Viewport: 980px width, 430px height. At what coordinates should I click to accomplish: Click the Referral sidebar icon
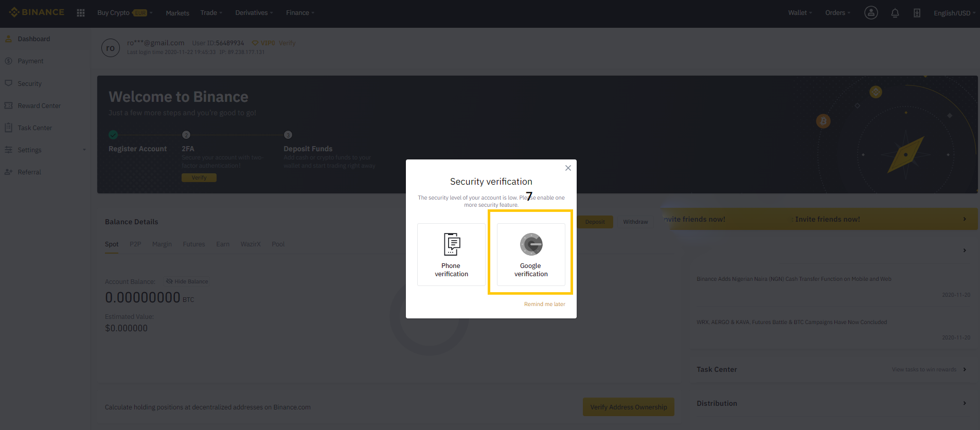pos(8,172)
